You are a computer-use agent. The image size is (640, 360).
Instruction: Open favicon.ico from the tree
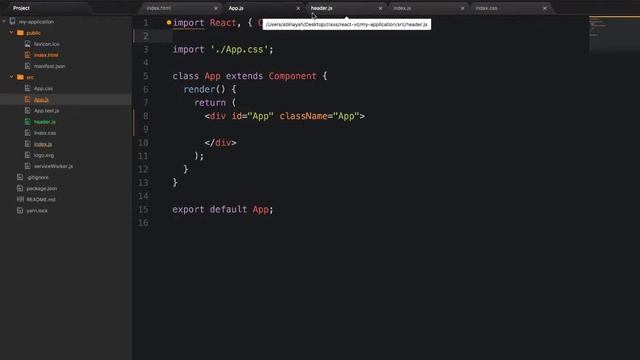(x=47, y=44)
